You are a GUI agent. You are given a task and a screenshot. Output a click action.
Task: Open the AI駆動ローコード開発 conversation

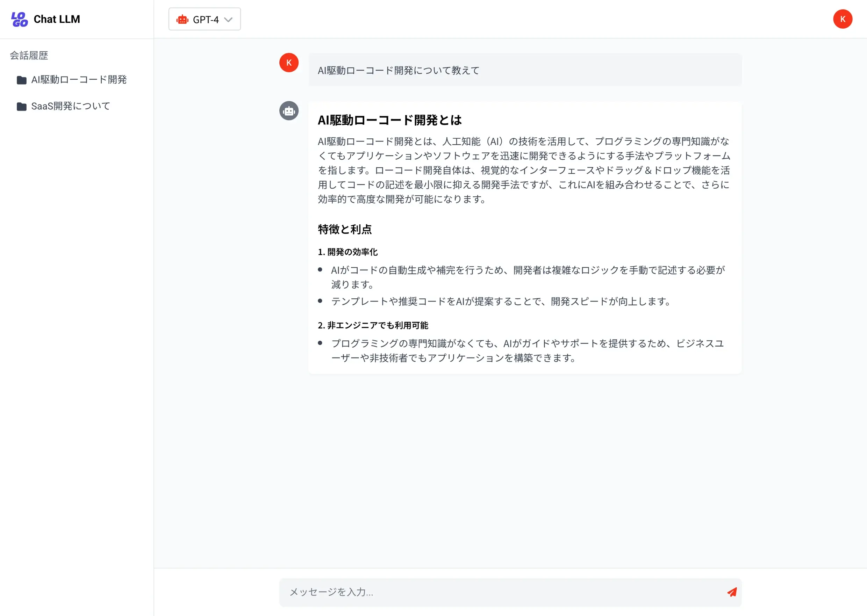click(x=79, y=80)
